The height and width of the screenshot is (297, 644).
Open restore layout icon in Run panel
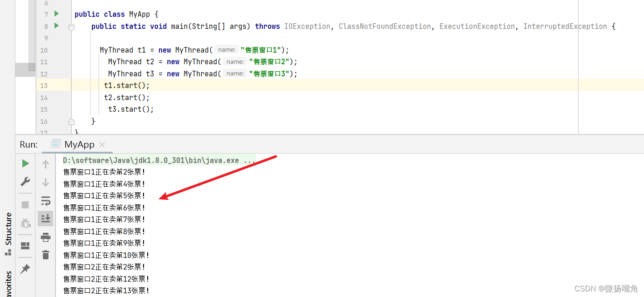26,245
